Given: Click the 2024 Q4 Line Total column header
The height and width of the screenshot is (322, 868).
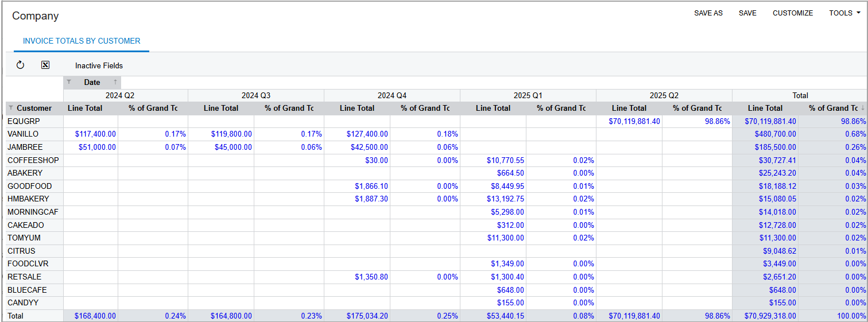Looking at the screenshot, I should point(357,108).
